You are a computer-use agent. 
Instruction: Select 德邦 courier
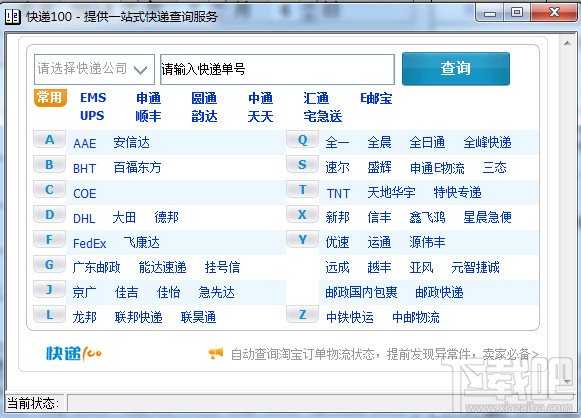pos(167,217)
